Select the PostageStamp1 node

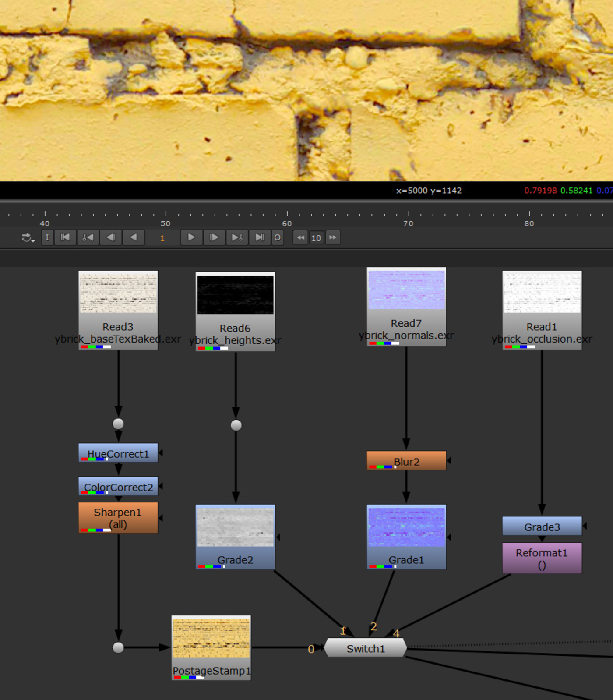point(211,648)
